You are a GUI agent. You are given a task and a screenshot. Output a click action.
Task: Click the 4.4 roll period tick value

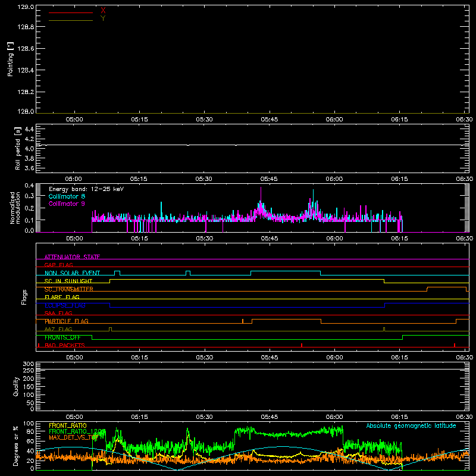[x=29, y=129]
